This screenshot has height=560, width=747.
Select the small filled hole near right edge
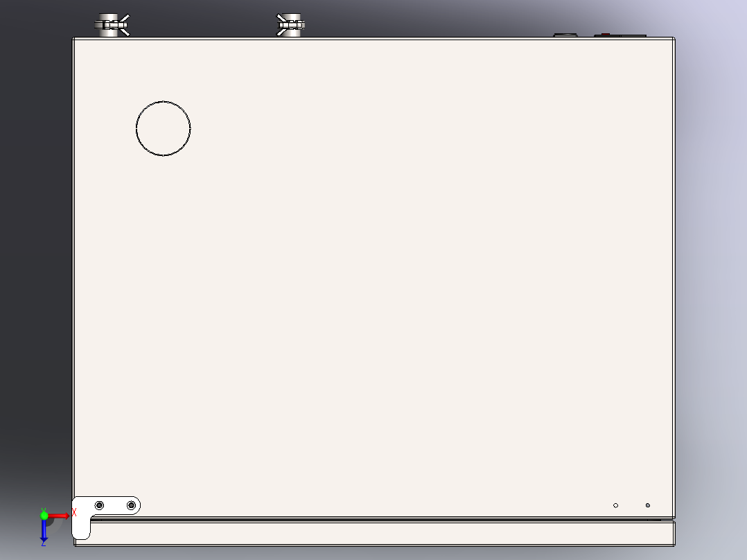[647, 505]
